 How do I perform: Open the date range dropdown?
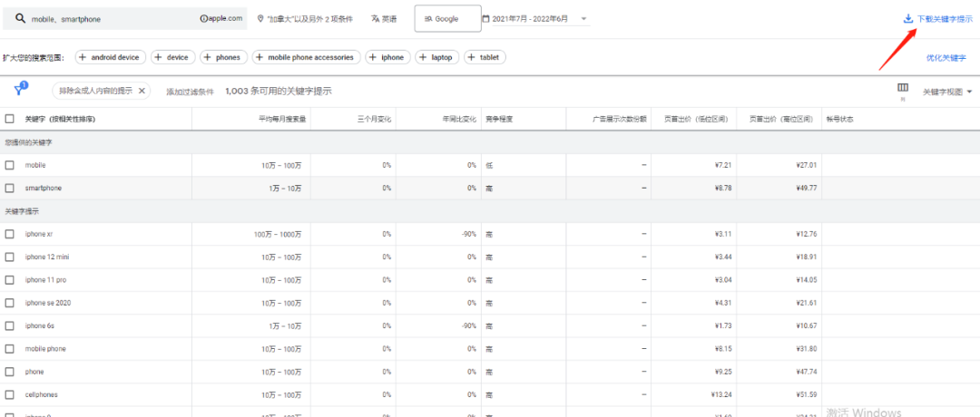583,19
